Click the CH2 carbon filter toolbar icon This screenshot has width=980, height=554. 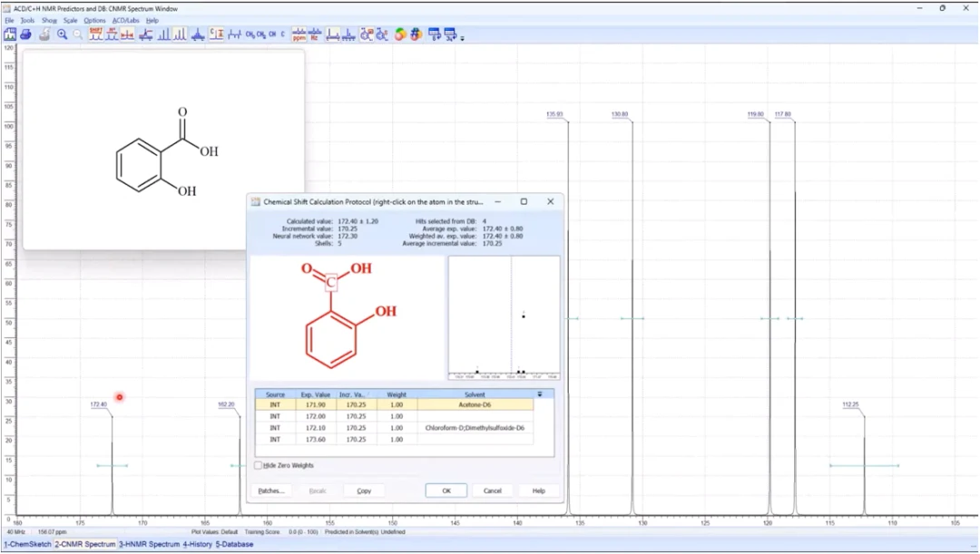(261, 35)
